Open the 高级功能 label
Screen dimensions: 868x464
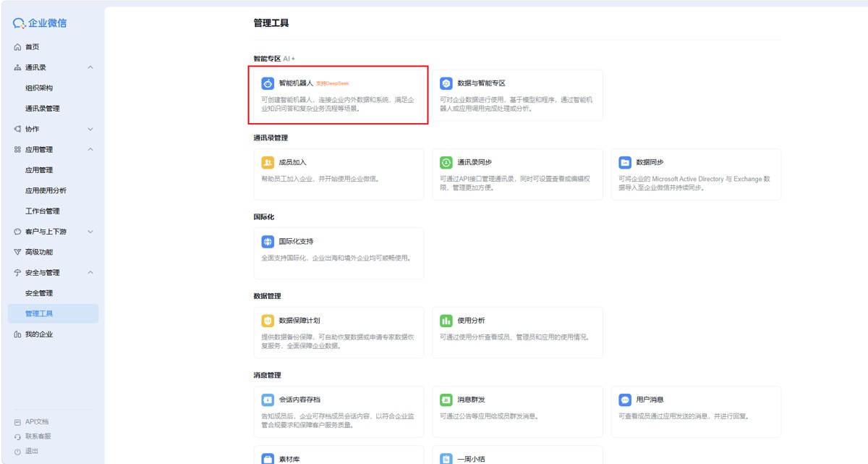point(38,253)
